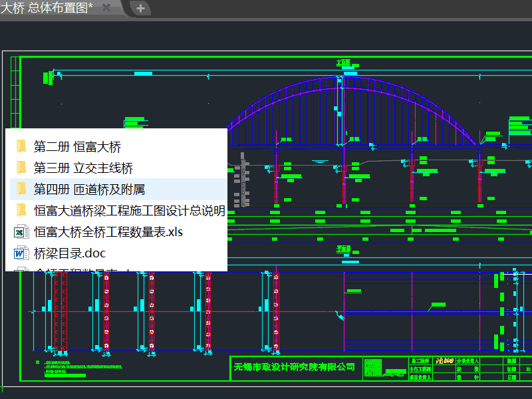Open the 第四册 匝道桥及附属 folder
The image size is (532, 399).
89,190
